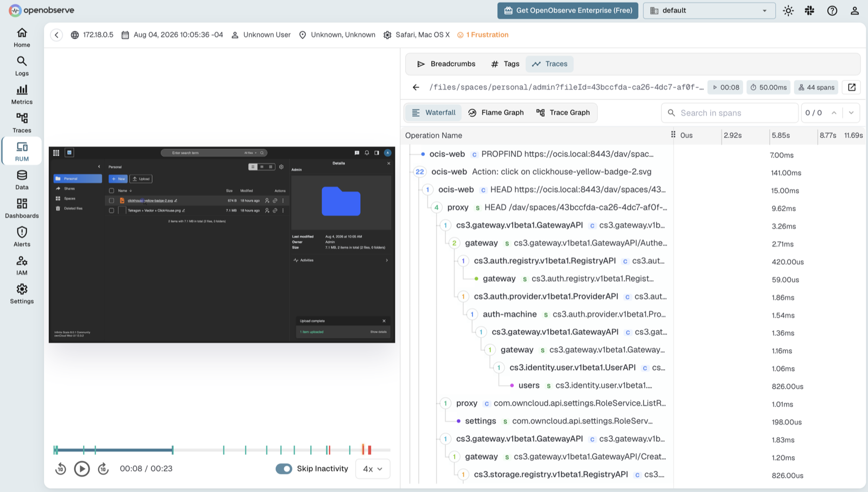This screenshot has height=492, width=868.
Task: Open RUM from the sidebar
Action: pos(22,152)
